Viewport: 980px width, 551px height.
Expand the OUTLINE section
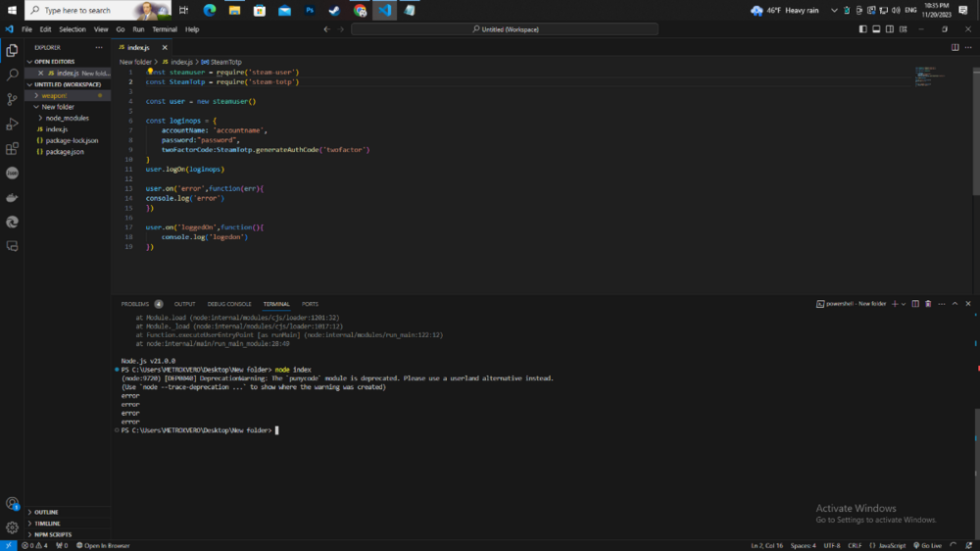(x=46, y=512)
